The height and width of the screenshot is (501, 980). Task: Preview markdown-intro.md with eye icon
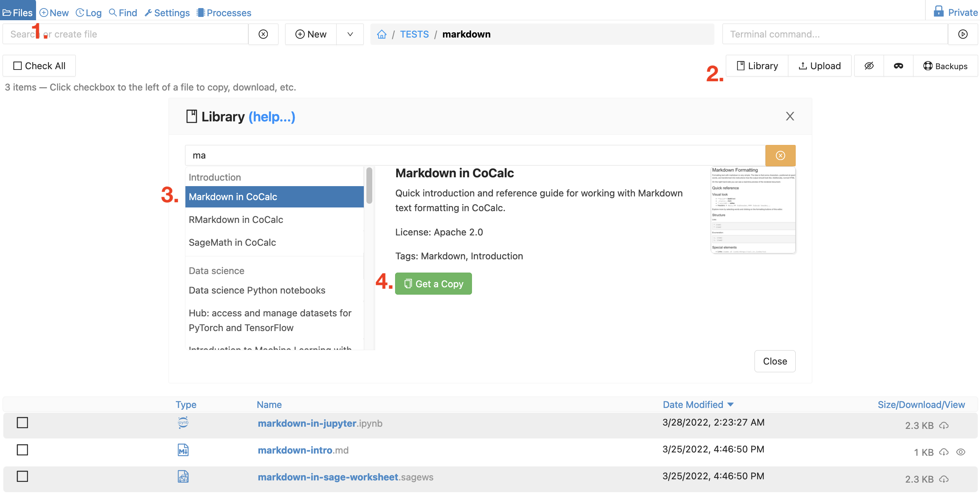tap(960, 452)
